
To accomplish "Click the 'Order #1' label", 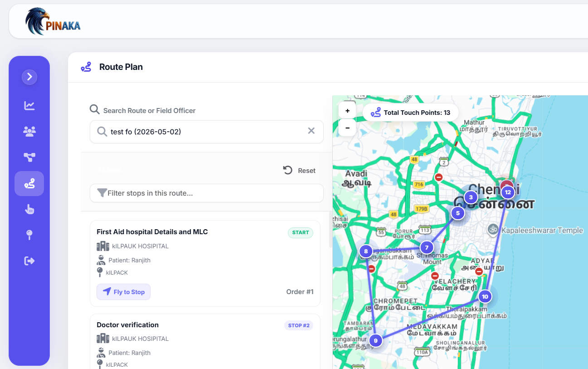I will pos(300,292).
